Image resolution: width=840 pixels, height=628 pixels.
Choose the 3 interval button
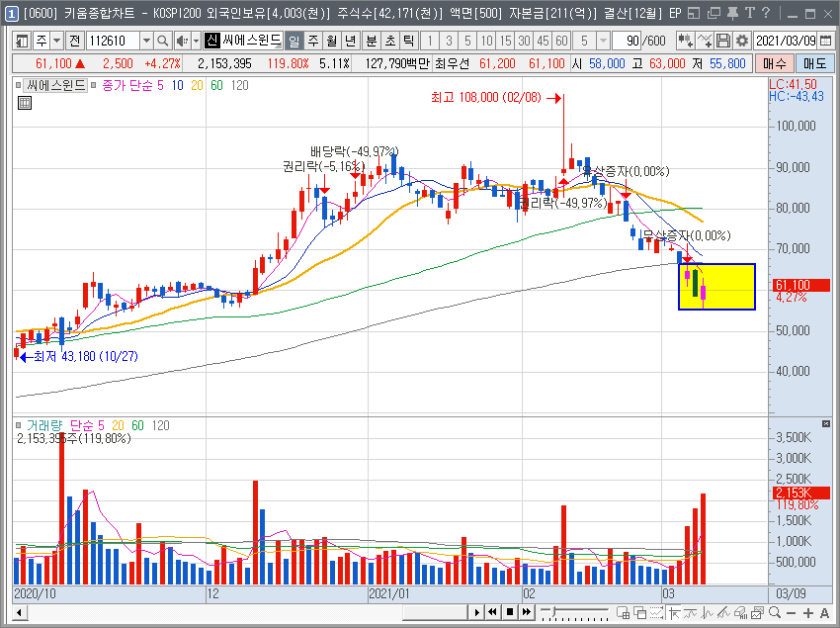tap(449, 41)
